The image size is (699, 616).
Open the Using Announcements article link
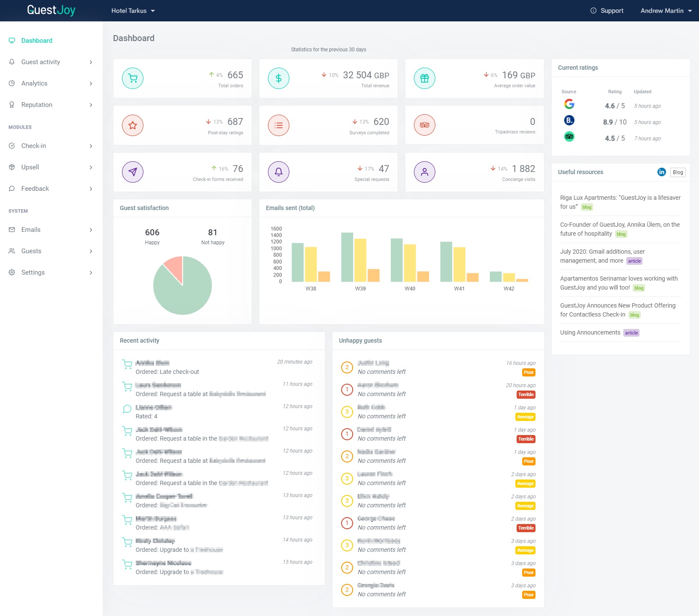pyautogui.click(x=590, y=332)
